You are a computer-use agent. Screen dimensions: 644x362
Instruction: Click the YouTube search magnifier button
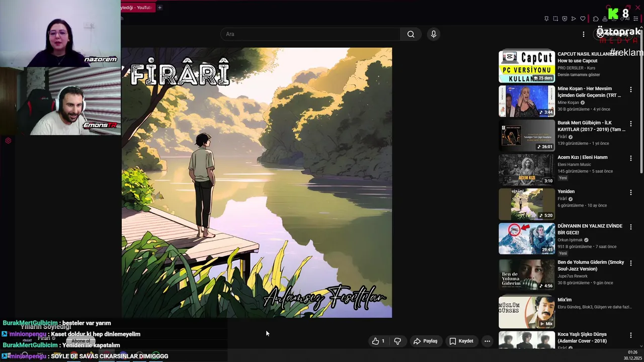[x=411, y=34]
